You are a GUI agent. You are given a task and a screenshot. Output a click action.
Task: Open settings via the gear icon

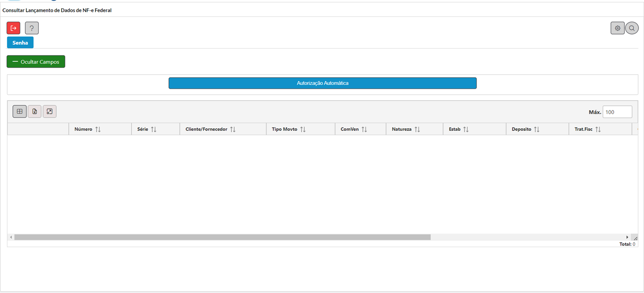tap(618, 28)
